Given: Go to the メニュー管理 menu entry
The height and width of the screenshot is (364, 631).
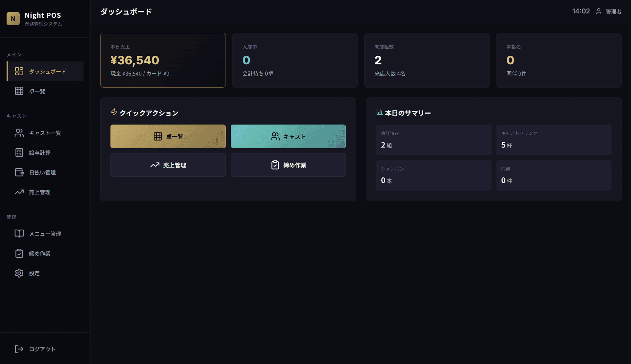Looking at the screenshot, I should click(45, 234).
